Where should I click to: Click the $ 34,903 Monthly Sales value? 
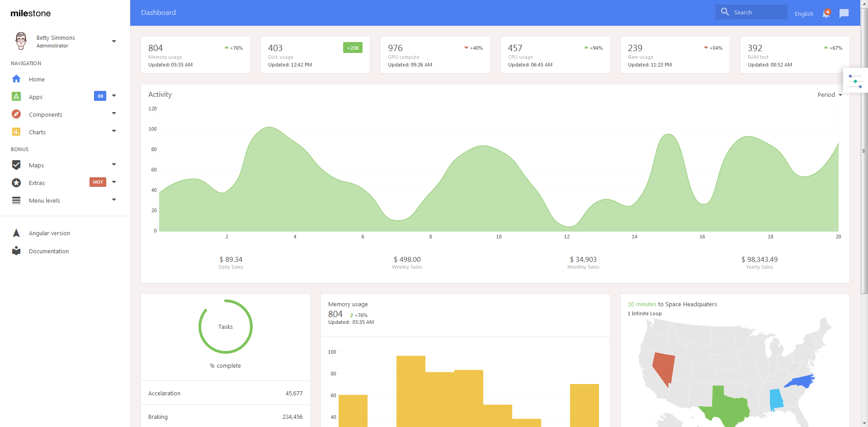(583, 259)
